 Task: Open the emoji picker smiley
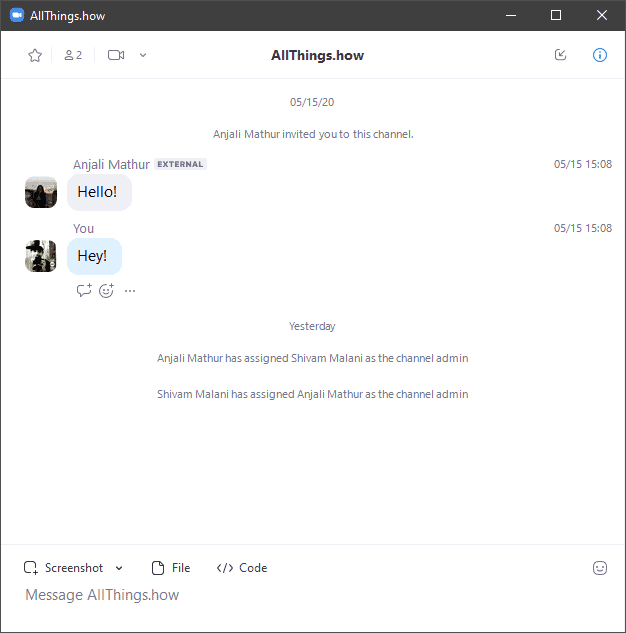pyautogui.click(x=600, y=568)
